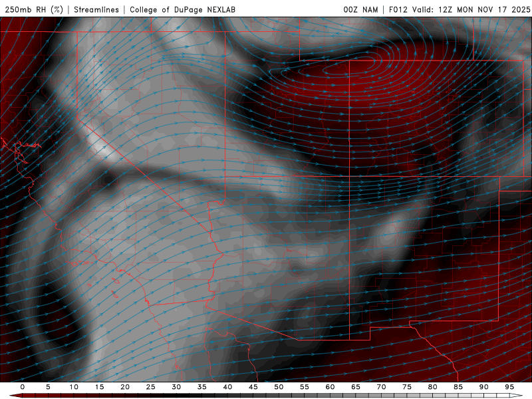Click the '45' color bar label
Viewport: 532px width, 399px height.
pos(253,387)
